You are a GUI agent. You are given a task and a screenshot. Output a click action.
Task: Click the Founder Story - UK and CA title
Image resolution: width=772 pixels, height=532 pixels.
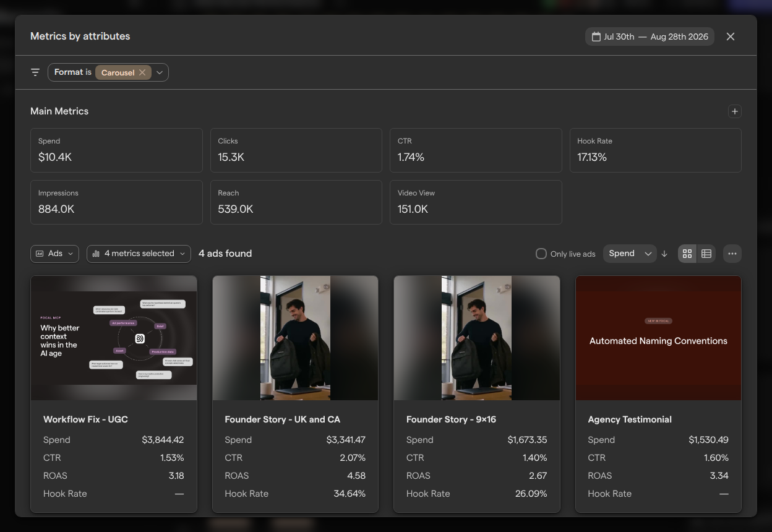pyautogui.click(x=282, y=419)
